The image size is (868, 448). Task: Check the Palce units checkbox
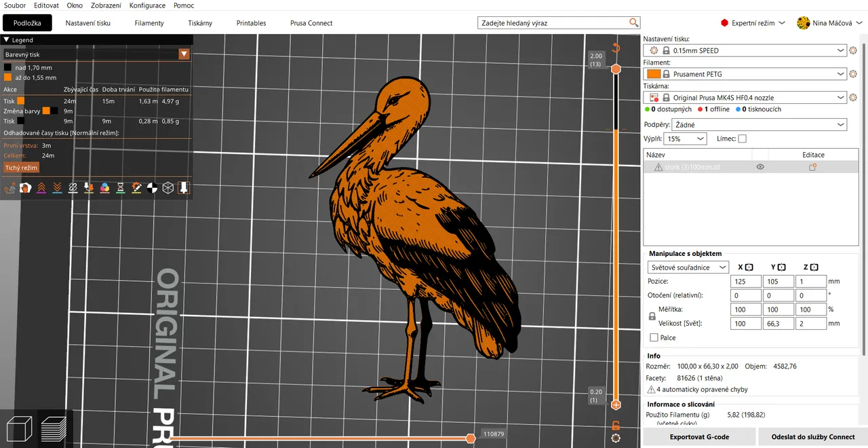[x=654, y=337]
